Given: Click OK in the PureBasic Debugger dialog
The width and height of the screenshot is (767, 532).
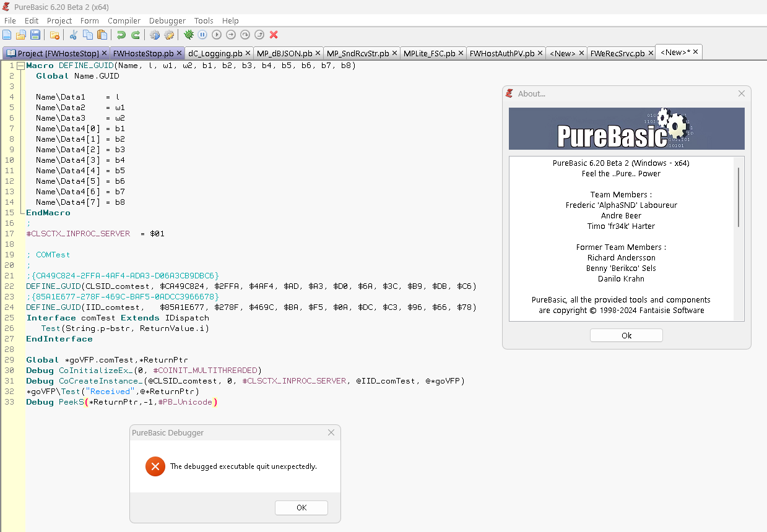Looking at the screenshot, I should tap(301, 507).
